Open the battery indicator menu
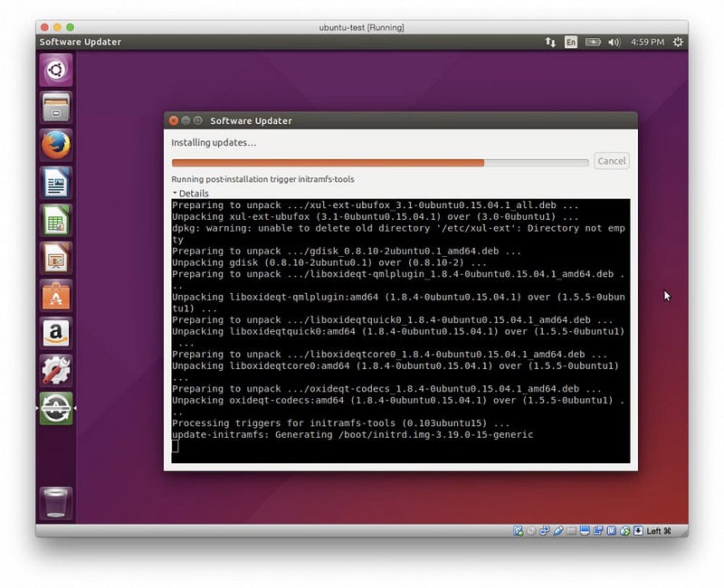This screenshot has height=588, width=724. click(x=593, y=42)
